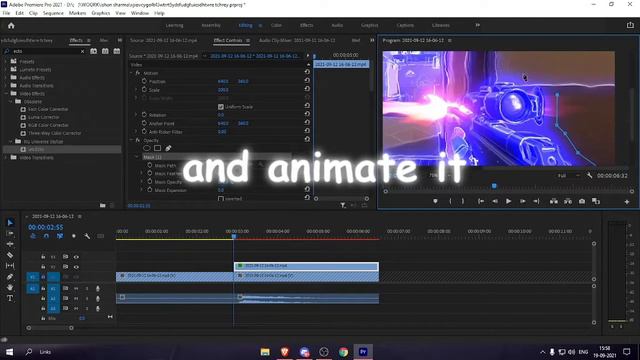Step back one frame in Program monitor

(495, 201)
